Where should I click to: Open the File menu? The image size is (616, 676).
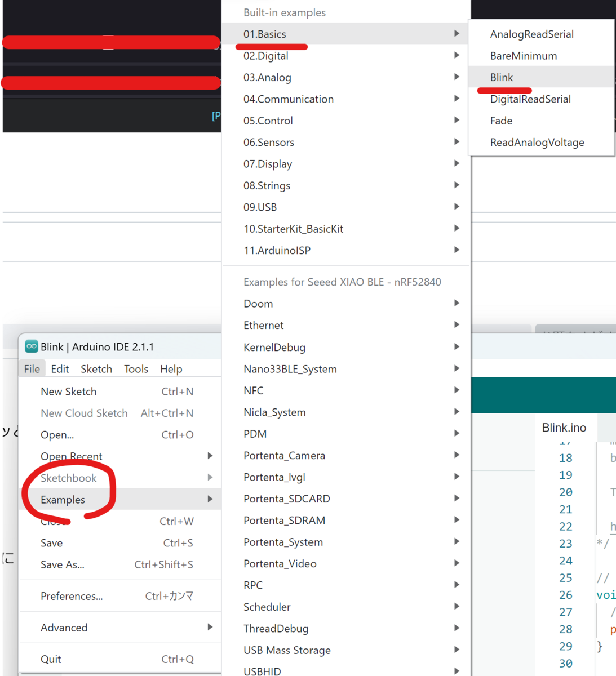tap(32, 369)
